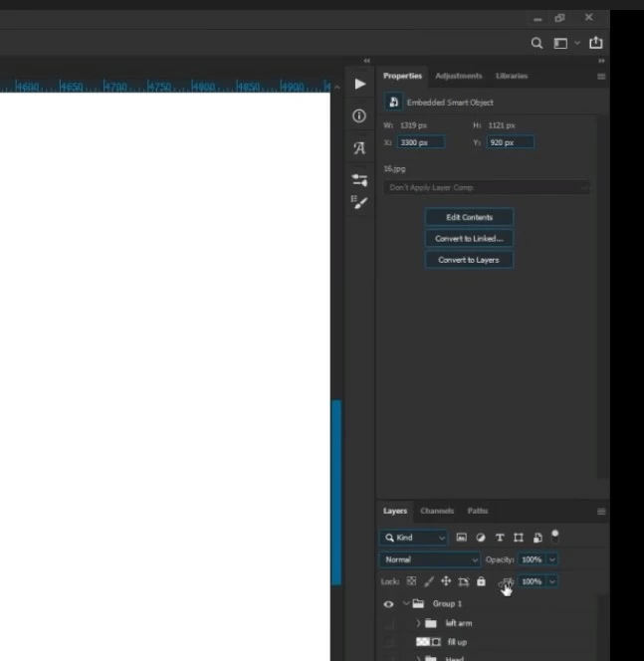The width and height of the screenshot is (644, 661).
Task: Click the Opacity label
Action: pyautogui.click(x=500, y=559)
